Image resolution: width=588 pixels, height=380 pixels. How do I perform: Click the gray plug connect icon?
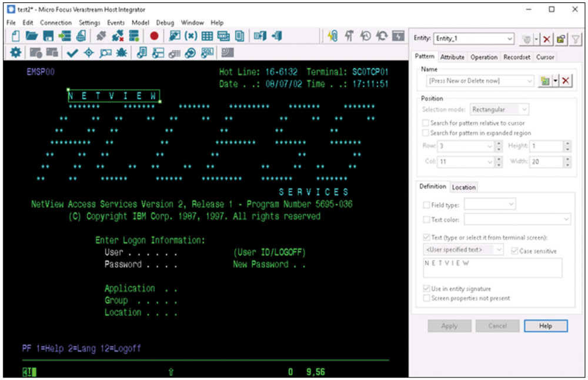101,36
